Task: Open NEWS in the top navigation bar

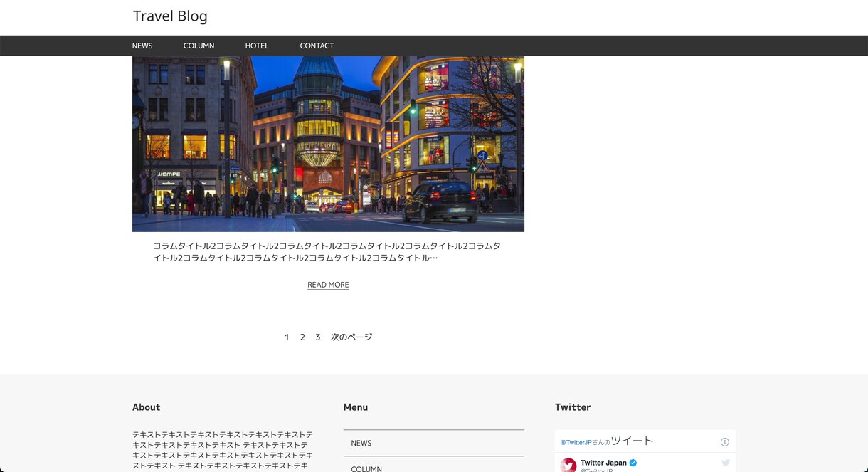Action: [142, 46]
